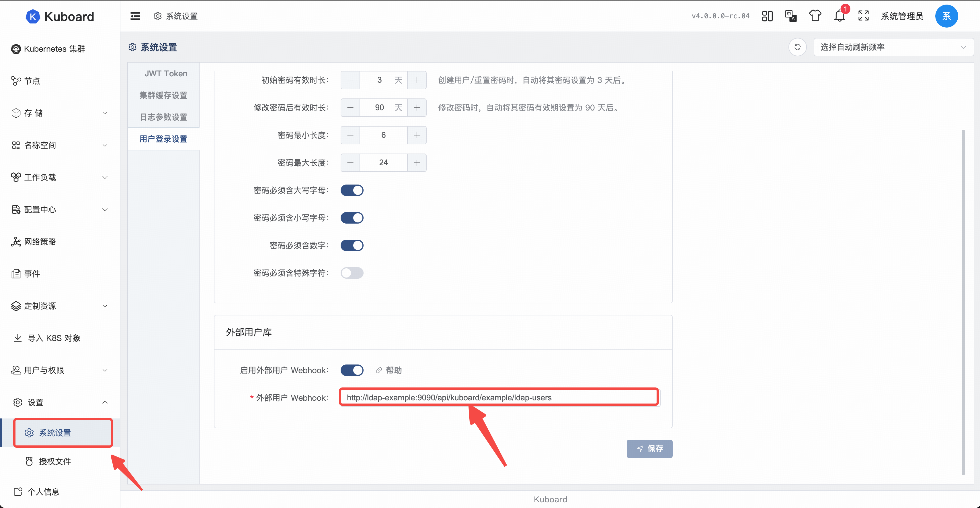Click the 保存 save button

(649, 449)
